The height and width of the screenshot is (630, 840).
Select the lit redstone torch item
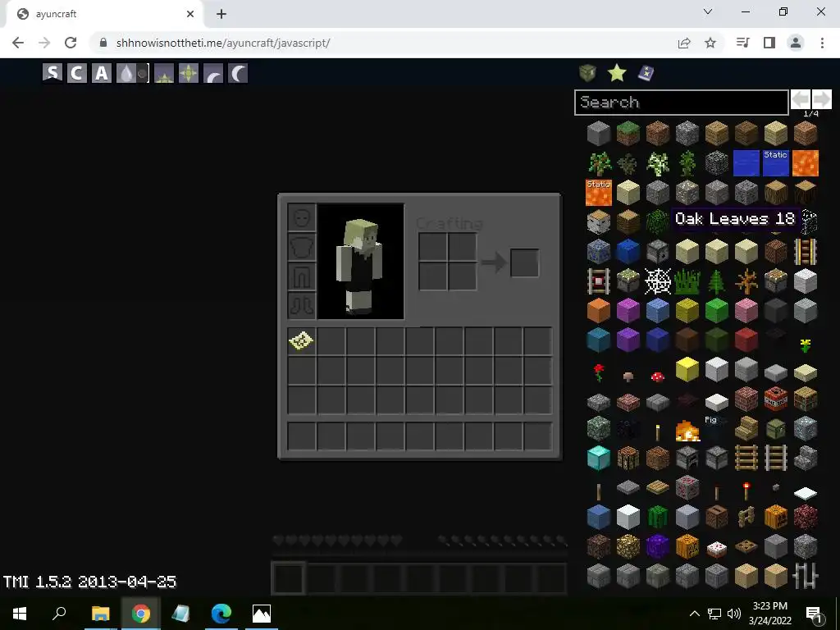coord(746,490)
